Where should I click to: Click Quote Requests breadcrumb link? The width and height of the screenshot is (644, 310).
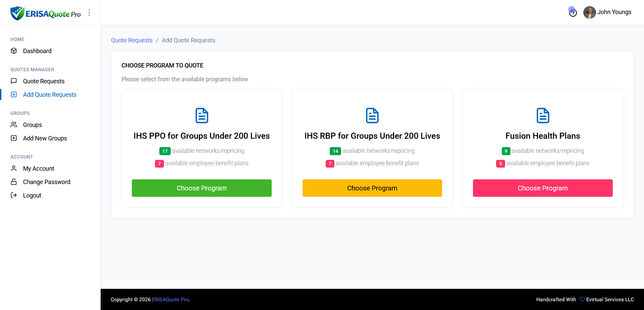131,40
